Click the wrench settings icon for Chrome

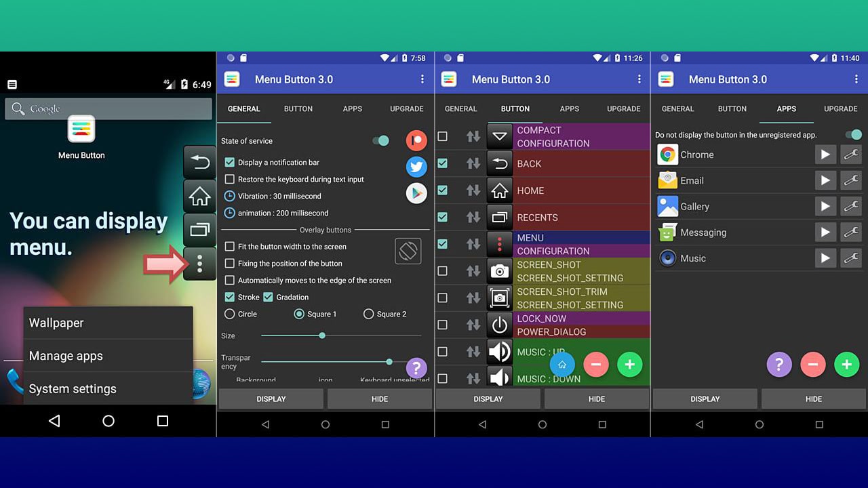click(x=850, y=155)
